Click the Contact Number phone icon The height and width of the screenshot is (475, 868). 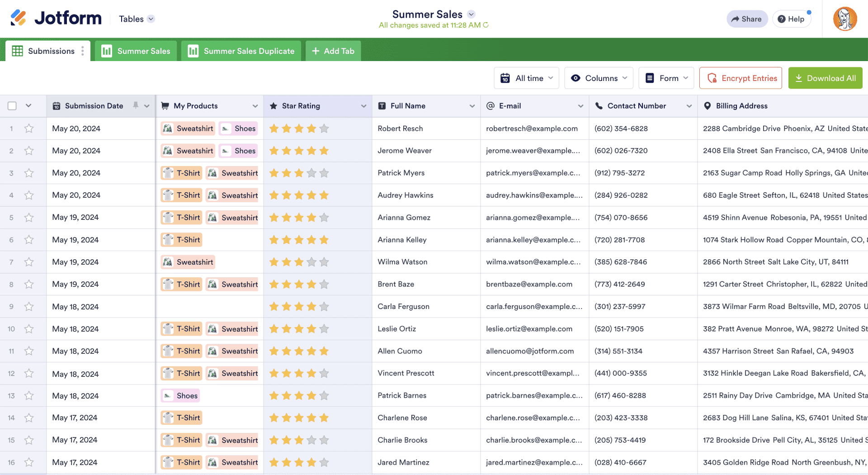599,105
